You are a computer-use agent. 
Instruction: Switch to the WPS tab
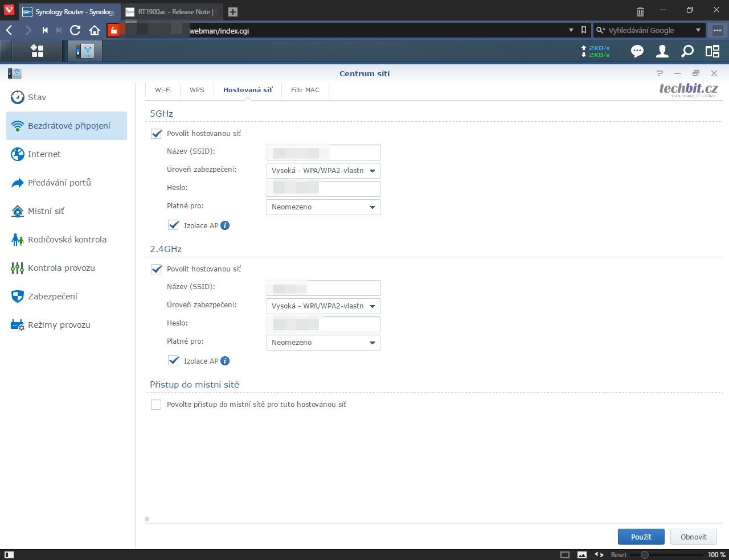196,90
